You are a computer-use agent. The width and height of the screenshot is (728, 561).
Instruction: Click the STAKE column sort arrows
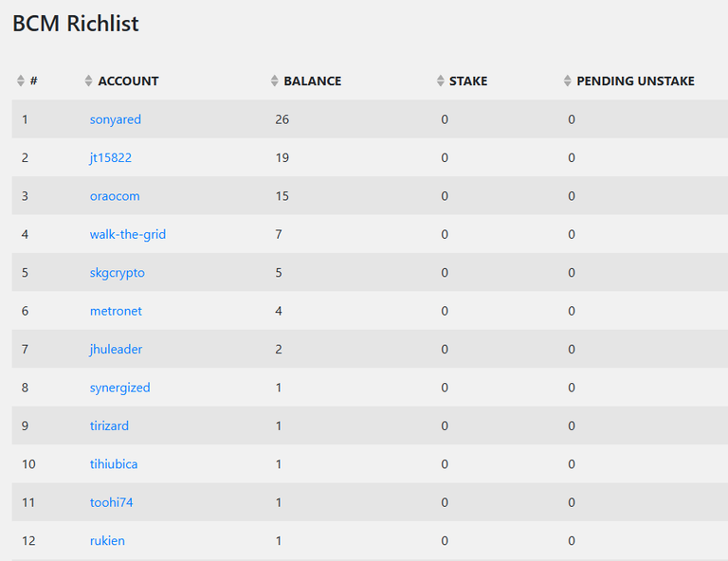[x=441, y=81]
